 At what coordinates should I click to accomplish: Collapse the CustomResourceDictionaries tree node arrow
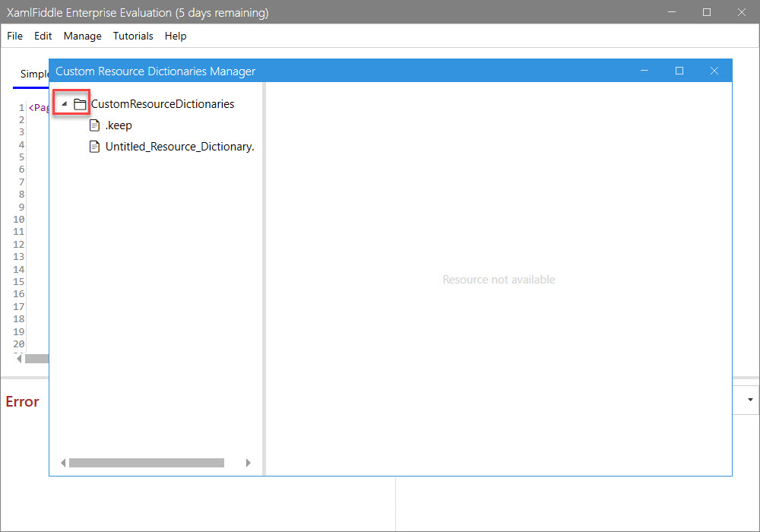(65, 103)
